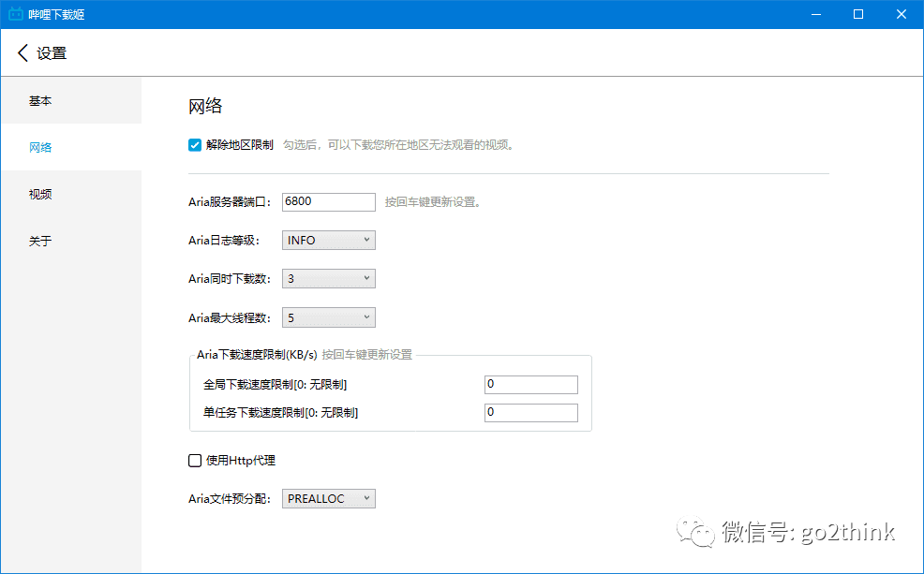
Task: Click the 勾选后 description text for region unlock
Action: pyautogui.click(x=398, y=145)
